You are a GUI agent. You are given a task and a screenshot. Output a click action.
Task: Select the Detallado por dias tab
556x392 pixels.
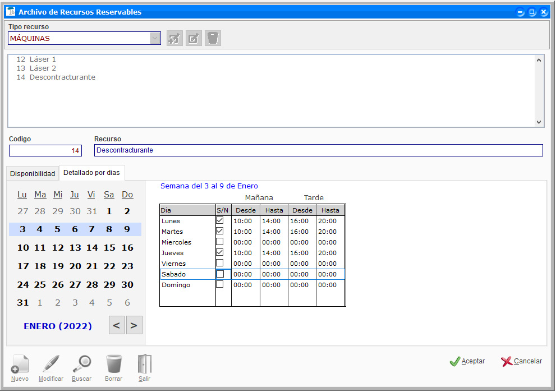tap(91, 173)
